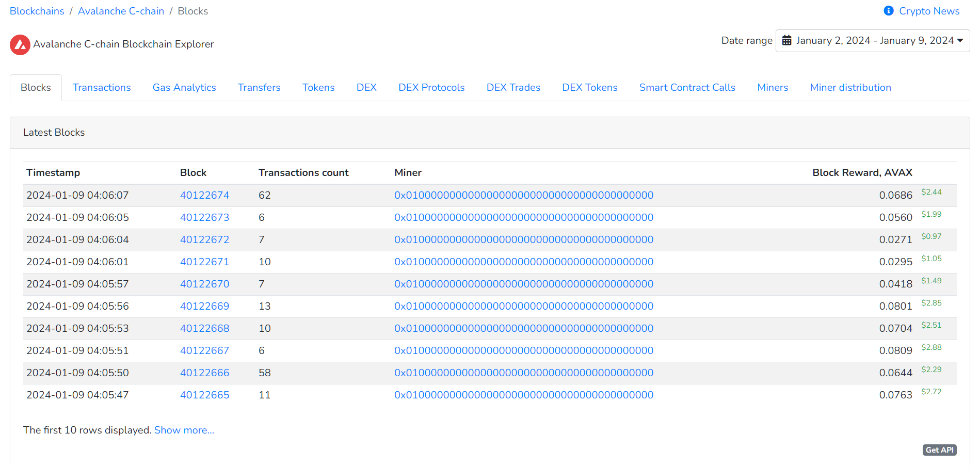The image size is (980, 466).
Task: Click block reward value 0.0271
Action: click(x=896, y=240)
